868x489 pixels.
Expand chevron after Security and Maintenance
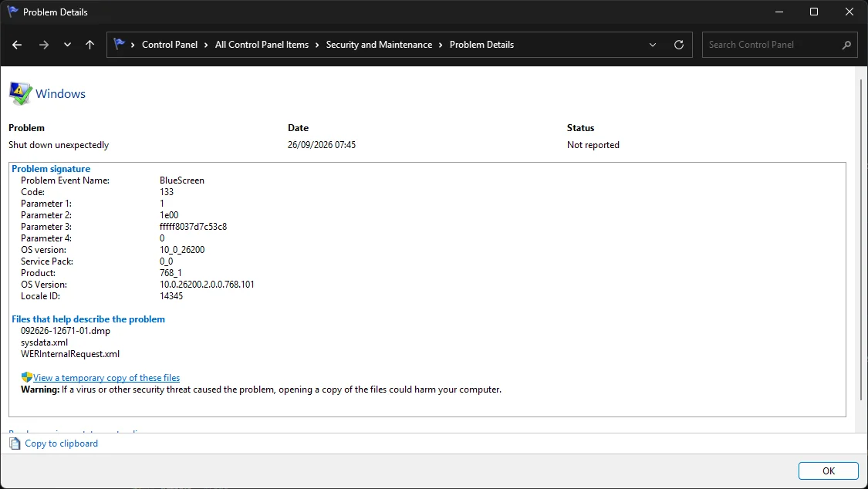(x=441, y=45)
